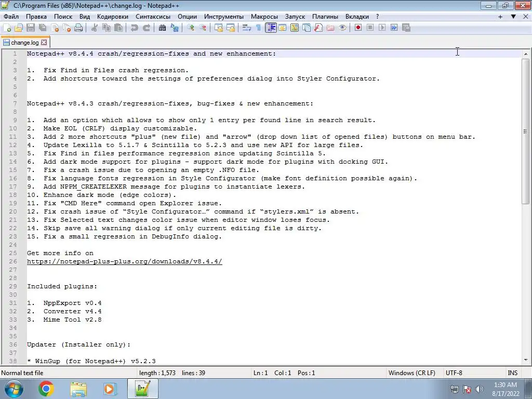Zoom out using the magnifier minus icon
The image size is (532, 399).
[x=203, y=28]
